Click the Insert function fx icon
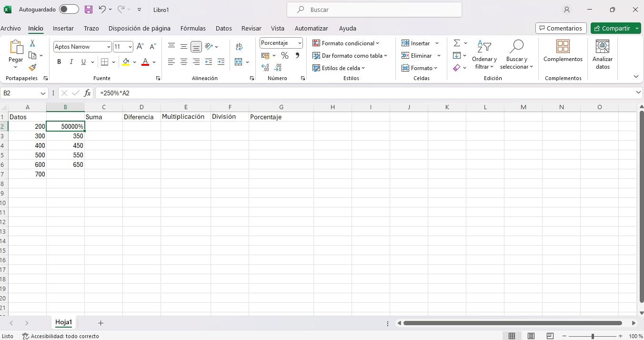The width and height of the screenshot is (644, 340). [87, 93]
